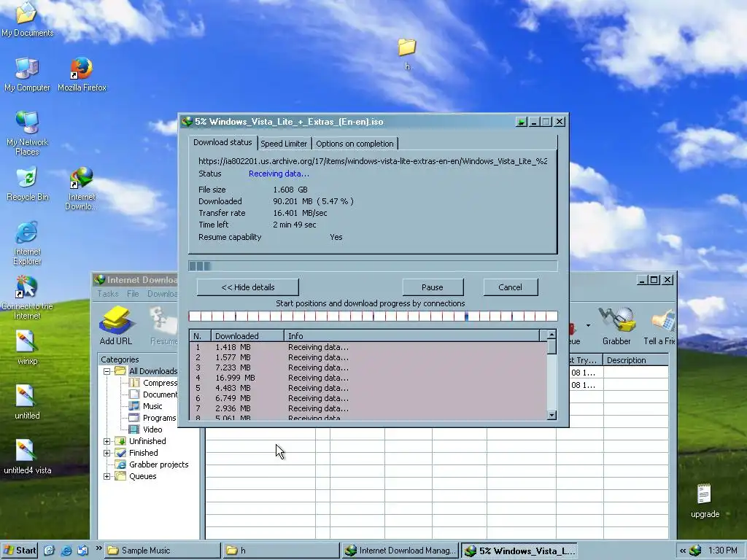Click the IDM system tray icon

[695, 551]
